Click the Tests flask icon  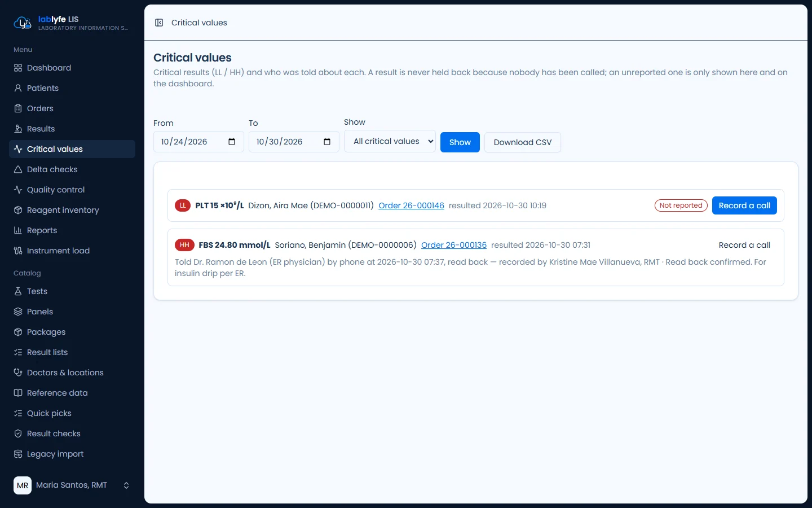click(x=18, y=291)
